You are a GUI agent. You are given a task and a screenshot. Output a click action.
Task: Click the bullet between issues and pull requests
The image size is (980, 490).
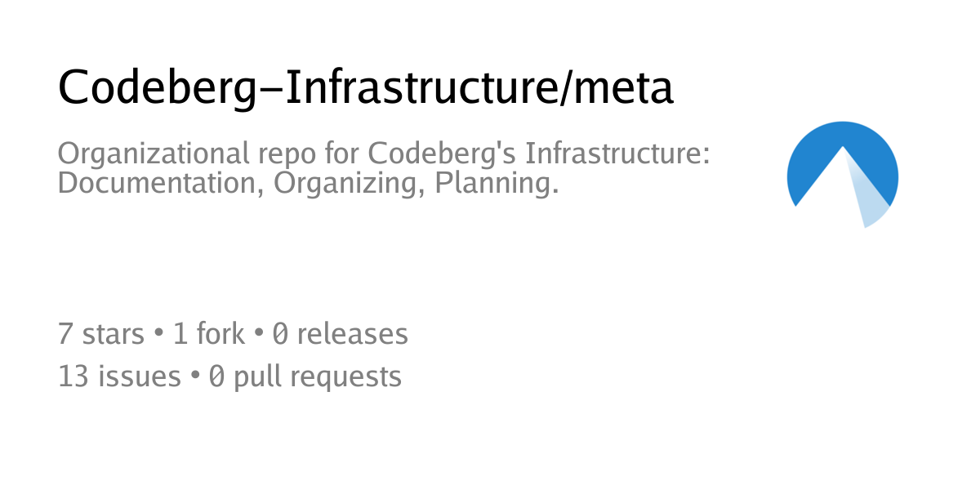click(195, 377)
